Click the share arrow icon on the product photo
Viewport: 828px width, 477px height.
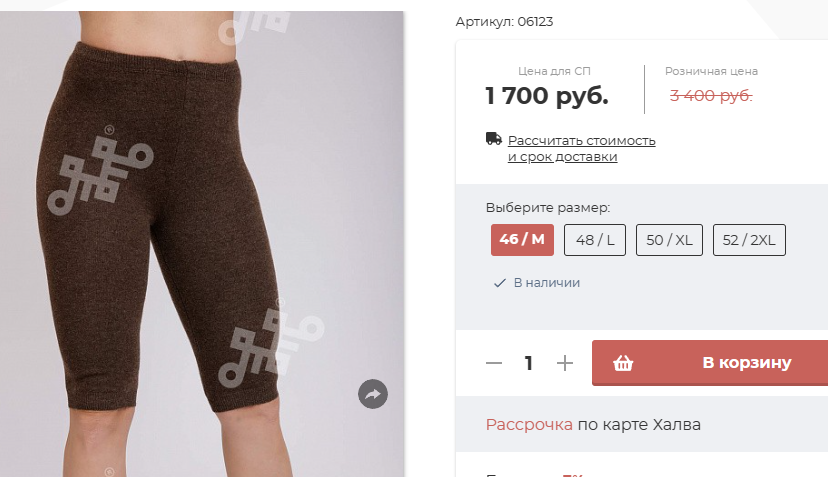[x=373, y=394]
